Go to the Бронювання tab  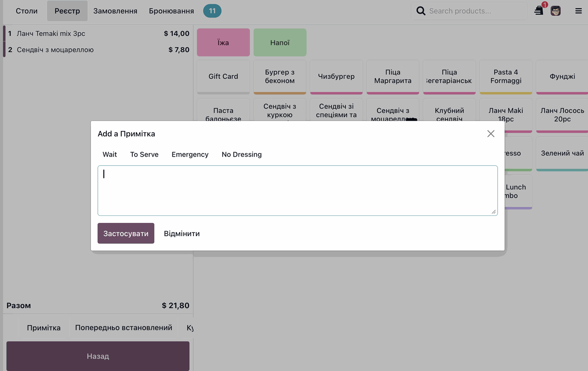click(171, 11)
